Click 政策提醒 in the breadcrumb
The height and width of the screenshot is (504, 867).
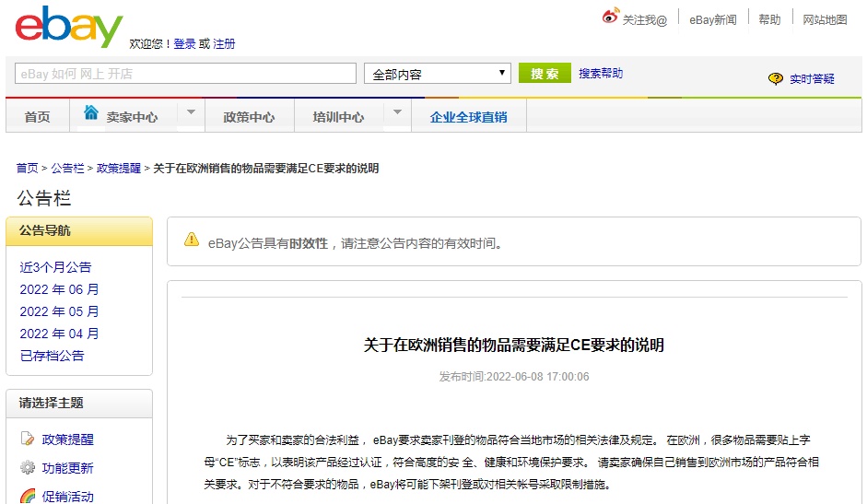118,169
